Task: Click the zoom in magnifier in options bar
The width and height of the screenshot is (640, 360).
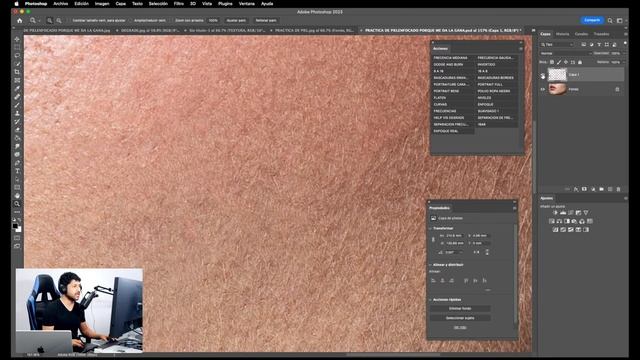Action: pos(49,20)
